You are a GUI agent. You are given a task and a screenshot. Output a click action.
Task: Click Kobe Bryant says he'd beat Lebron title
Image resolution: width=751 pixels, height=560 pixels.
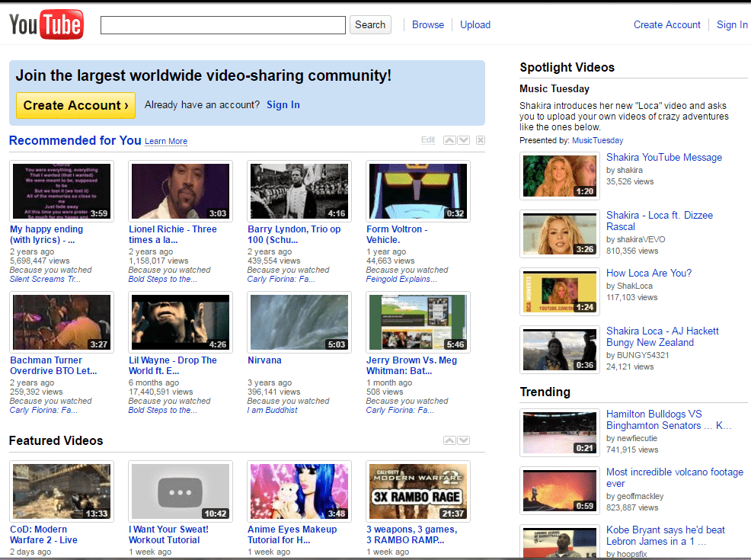[x=666, y=536]
